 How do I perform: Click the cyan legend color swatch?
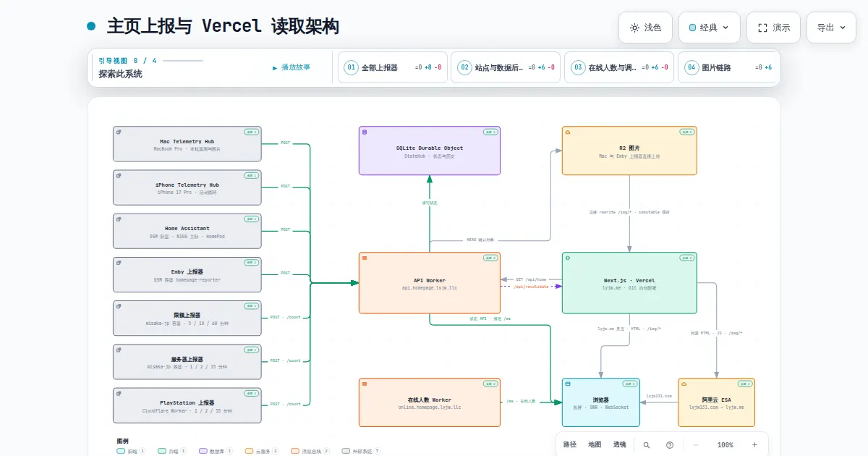pos(121,451)
